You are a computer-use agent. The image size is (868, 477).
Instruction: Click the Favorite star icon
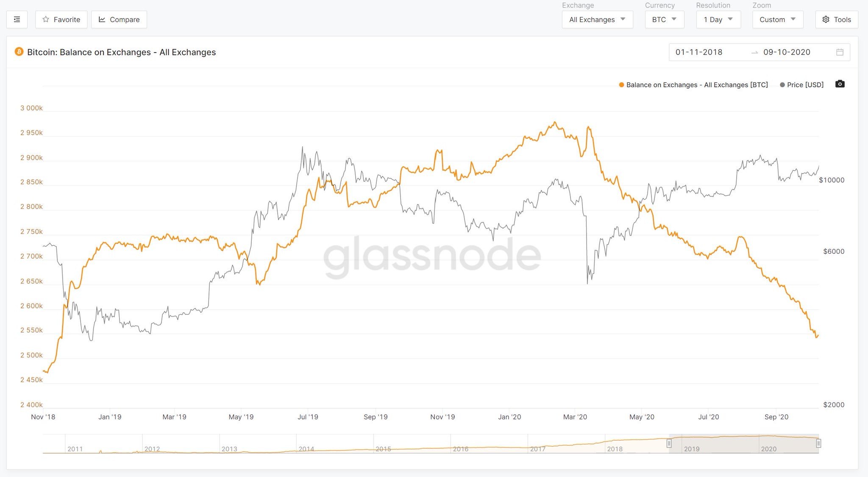click(46, 19)
